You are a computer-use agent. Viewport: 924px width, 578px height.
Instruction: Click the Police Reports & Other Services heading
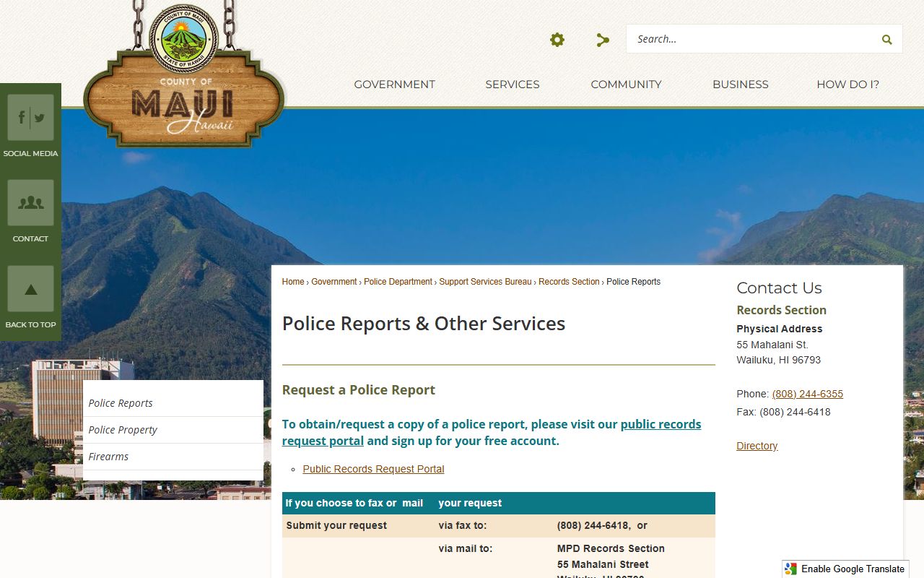coord(424,324)
